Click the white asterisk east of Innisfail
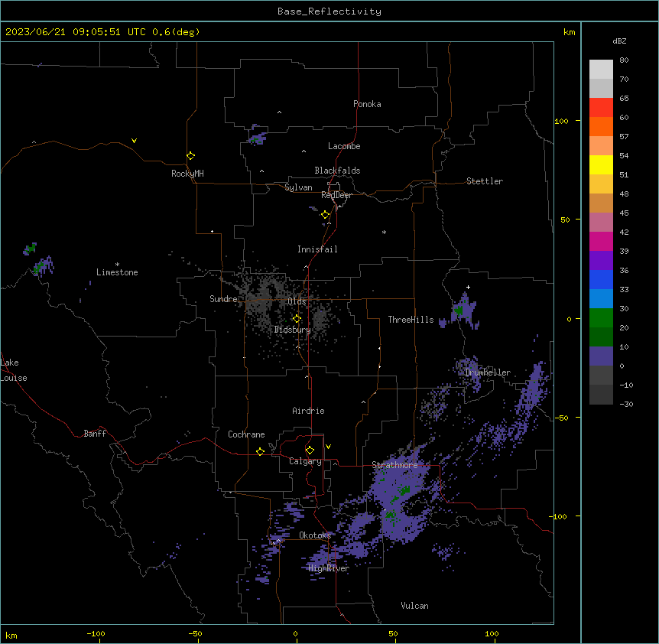659x644 pixels. coord(384,232)
